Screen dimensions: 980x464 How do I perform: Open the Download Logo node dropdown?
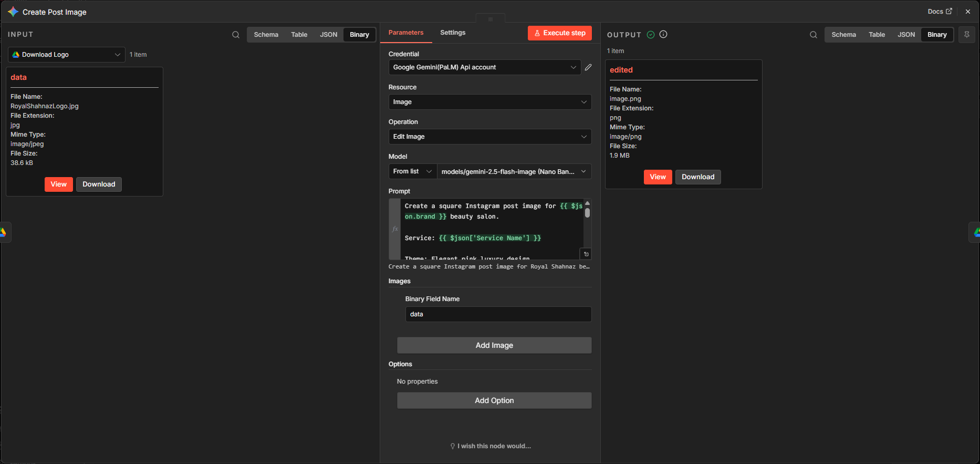pos(67,55)
